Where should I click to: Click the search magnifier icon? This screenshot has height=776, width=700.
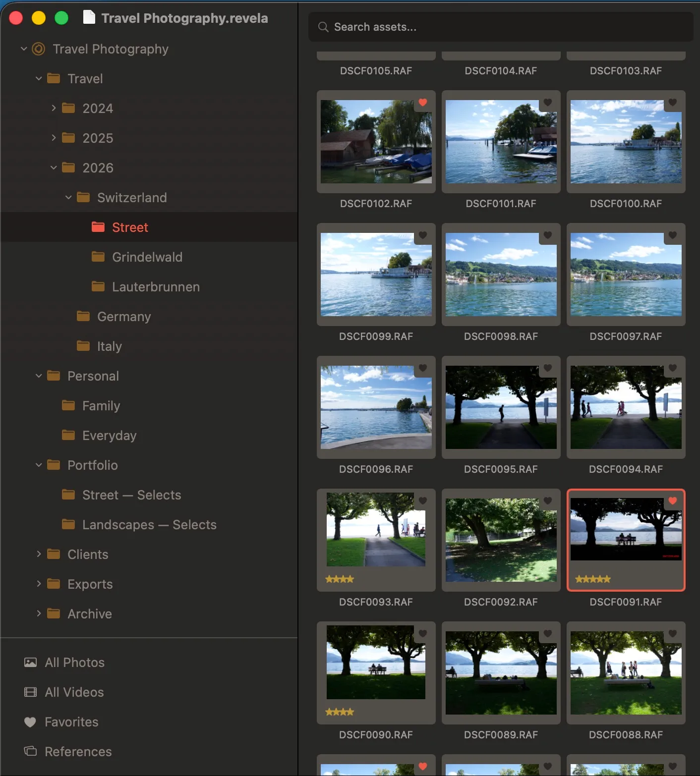pos(323,27)
